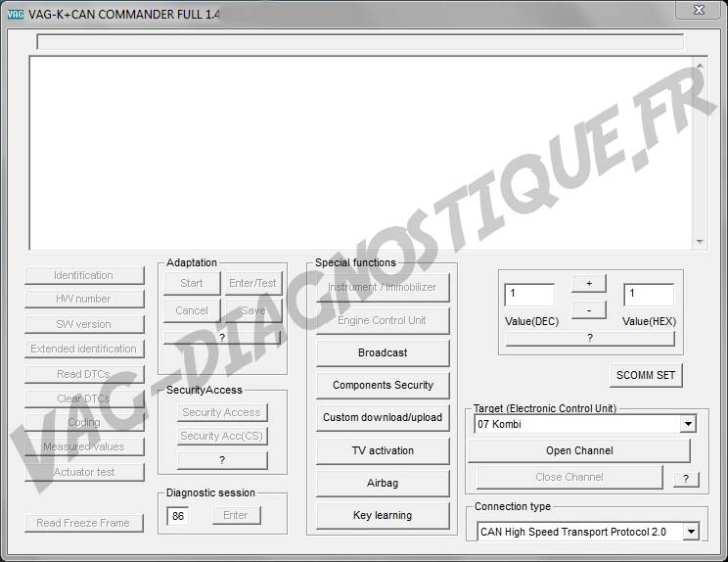Click Adaptation Cancel button
This screenshot has width=728, height=562.
click(x=192, y=310)
